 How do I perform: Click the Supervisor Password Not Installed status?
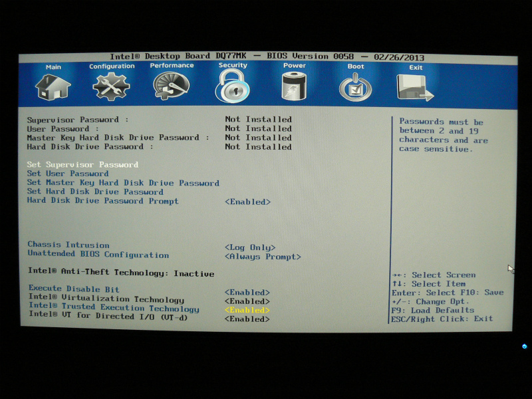(x=259, y=120)
